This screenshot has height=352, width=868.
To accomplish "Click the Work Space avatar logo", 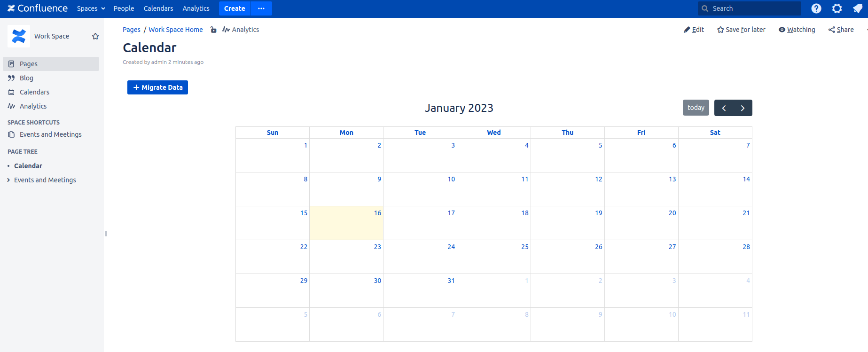I will pos(19,36).
